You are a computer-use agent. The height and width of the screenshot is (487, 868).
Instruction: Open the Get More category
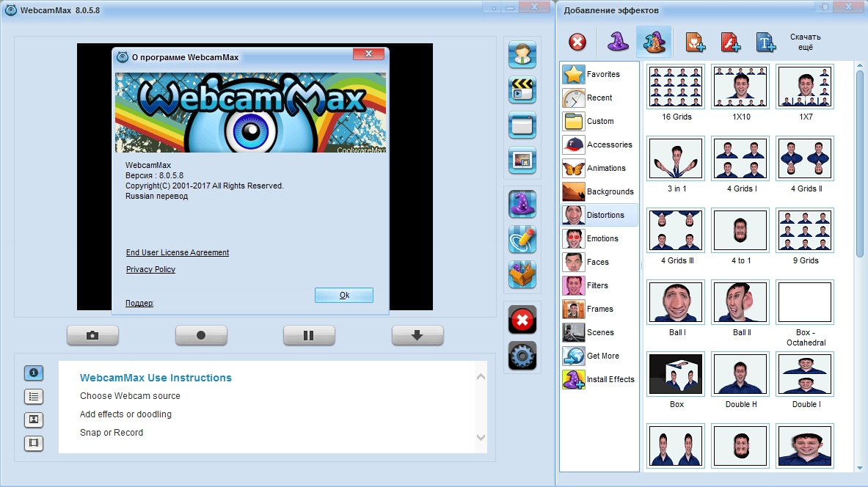point(599,356)
